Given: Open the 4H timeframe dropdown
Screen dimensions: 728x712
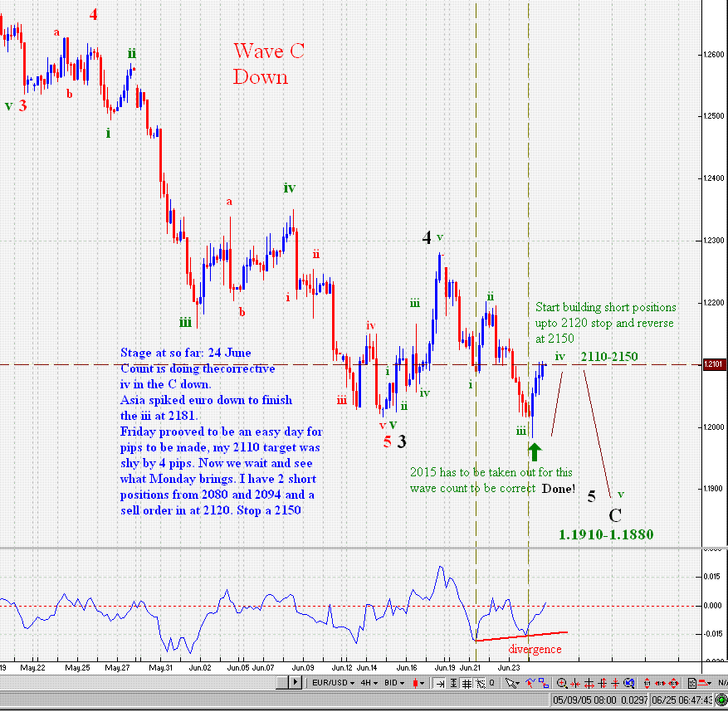Looking at the screenshot, I should pos(369,684).
